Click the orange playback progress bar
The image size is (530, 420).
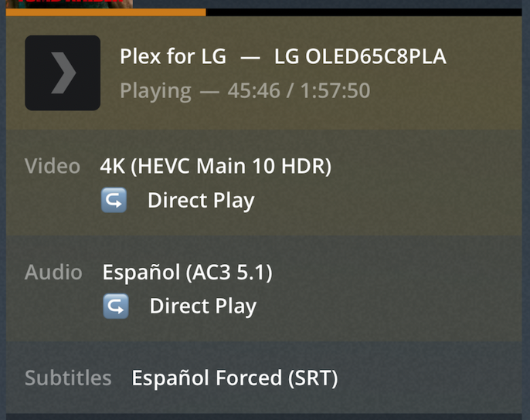[x=106, y=12]
